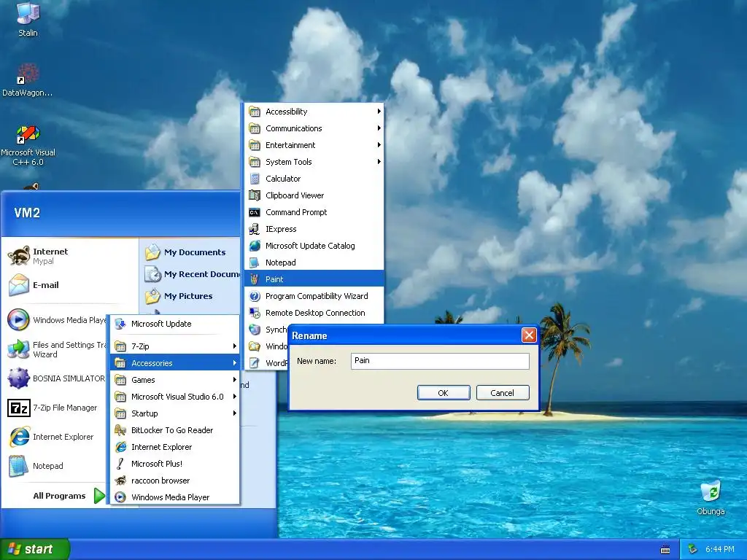Expand the Games submenu arrow
Screen dimensions: 747x560
click(234, 379)
